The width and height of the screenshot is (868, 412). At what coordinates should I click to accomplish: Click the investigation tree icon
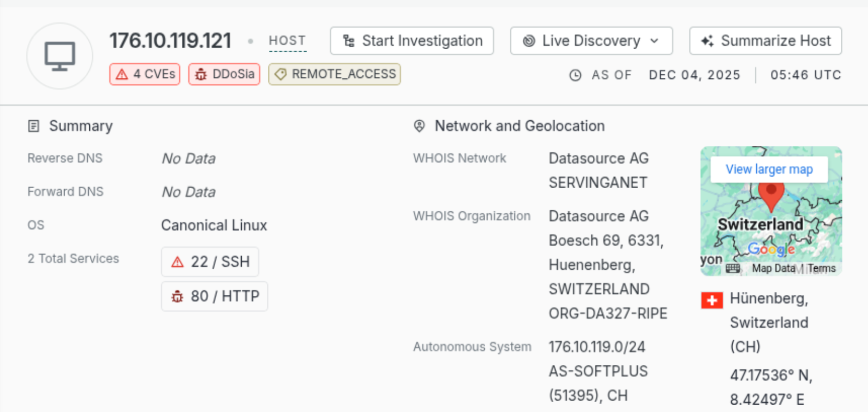point(349,41)
